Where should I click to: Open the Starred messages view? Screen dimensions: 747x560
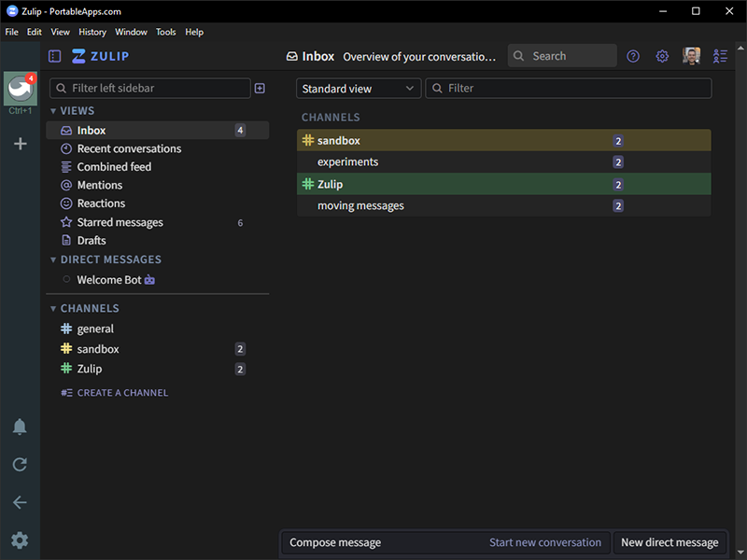tap(120, 222)
